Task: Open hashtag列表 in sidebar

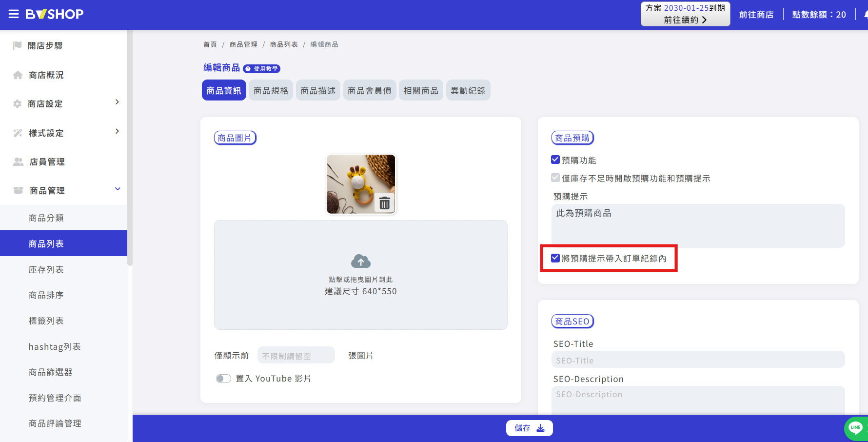Action: pyautogui.click(x=55, y=346)
